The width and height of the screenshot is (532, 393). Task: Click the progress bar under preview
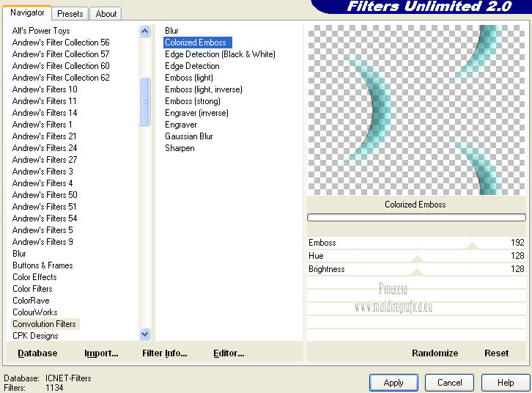[416, 217]
